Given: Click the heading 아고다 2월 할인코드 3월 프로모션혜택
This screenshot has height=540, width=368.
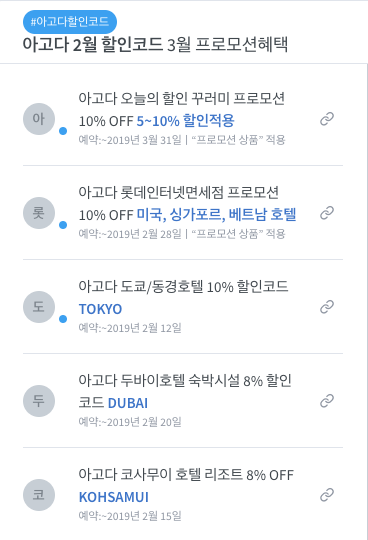Looking at the screenshot, I should click(155, 45).
